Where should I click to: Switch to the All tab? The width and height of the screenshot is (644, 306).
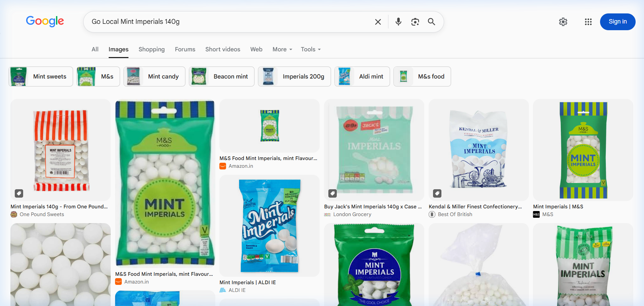point(95,49)
